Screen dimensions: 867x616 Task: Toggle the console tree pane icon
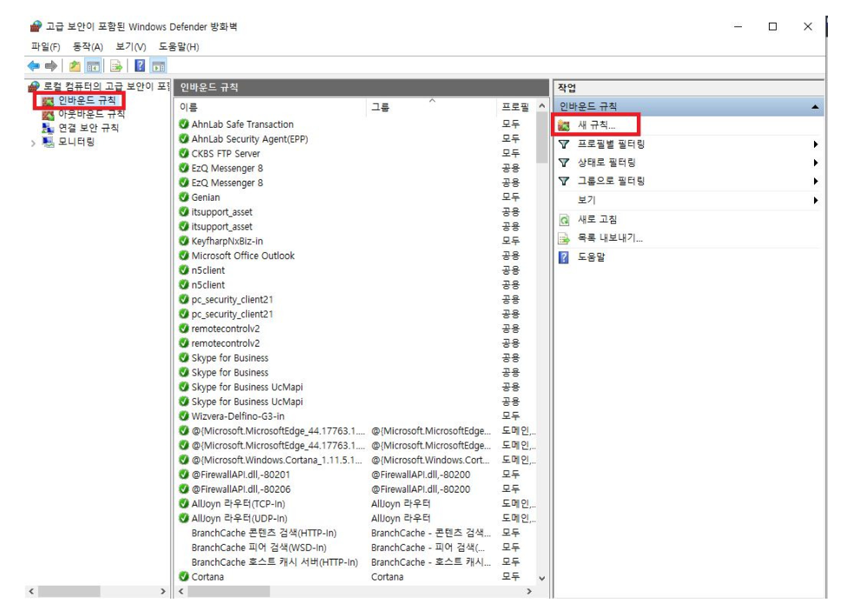point(94,66)
